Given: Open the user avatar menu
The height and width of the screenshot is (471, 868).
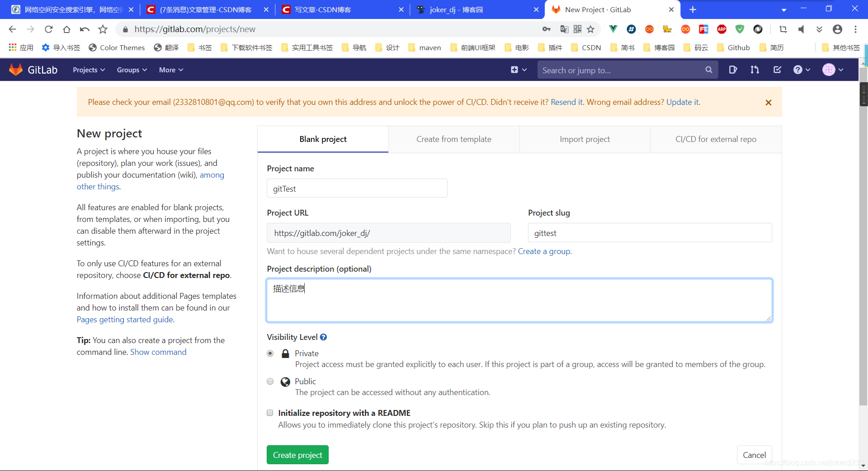Looking at the screenshot, I should tap(833, 70).
